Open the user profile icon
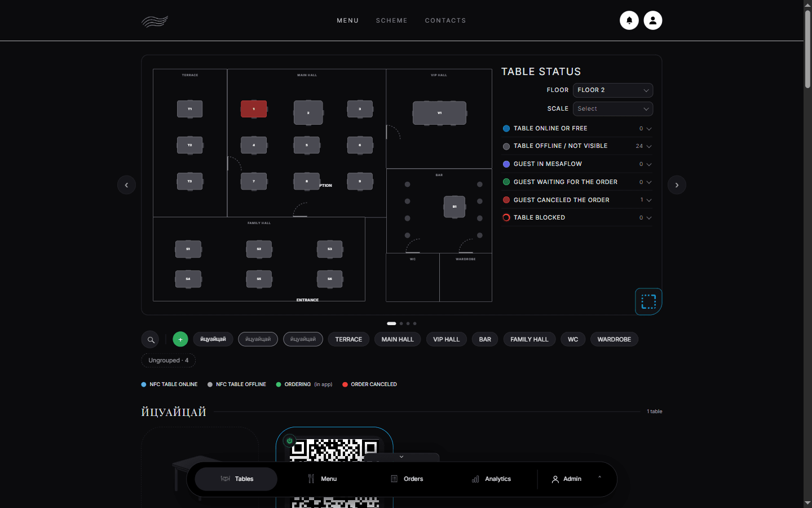The image size is (812, 508). (653, 20)
